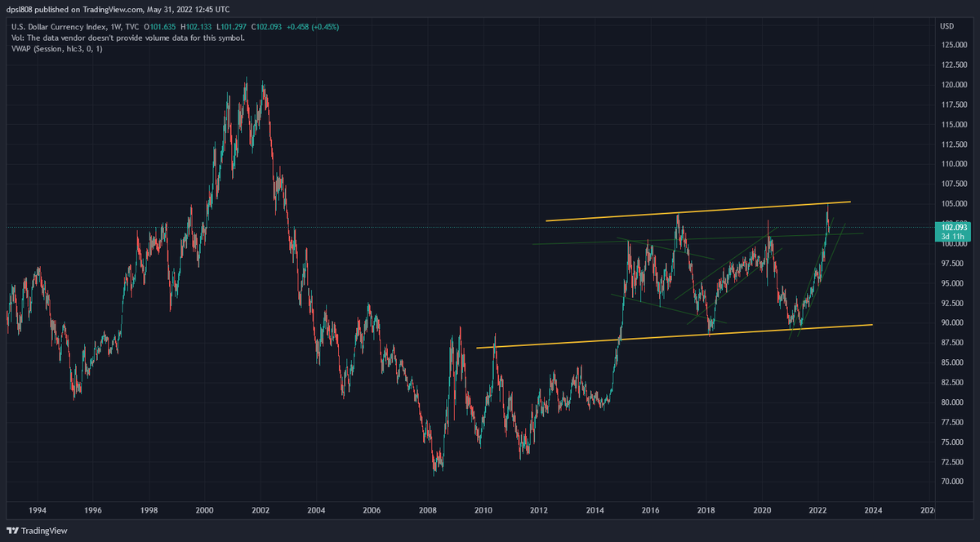Click the 2018 label on time axis
The width and height of the screenshot is (980, 542).
click(x=707, y=511)
